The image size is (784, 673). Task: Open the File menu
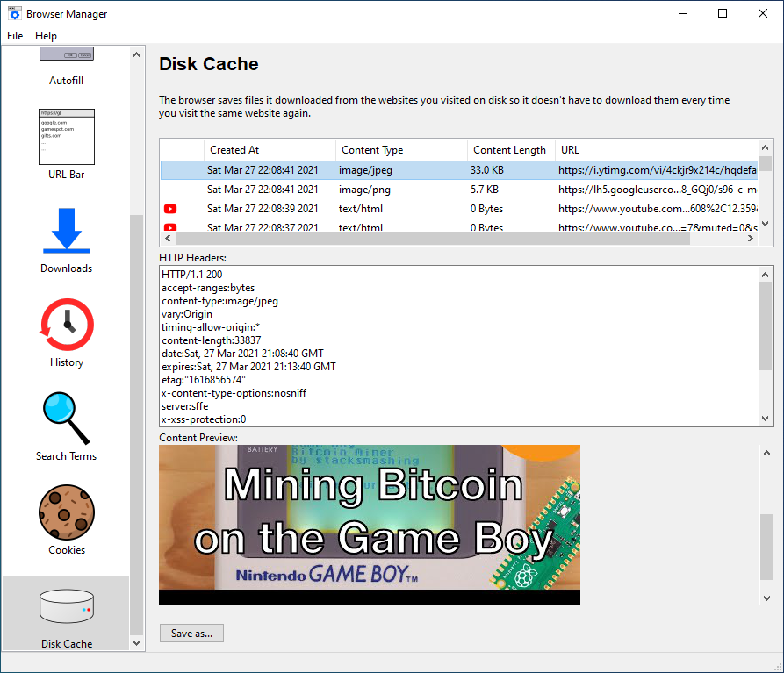tap(15, 35)
